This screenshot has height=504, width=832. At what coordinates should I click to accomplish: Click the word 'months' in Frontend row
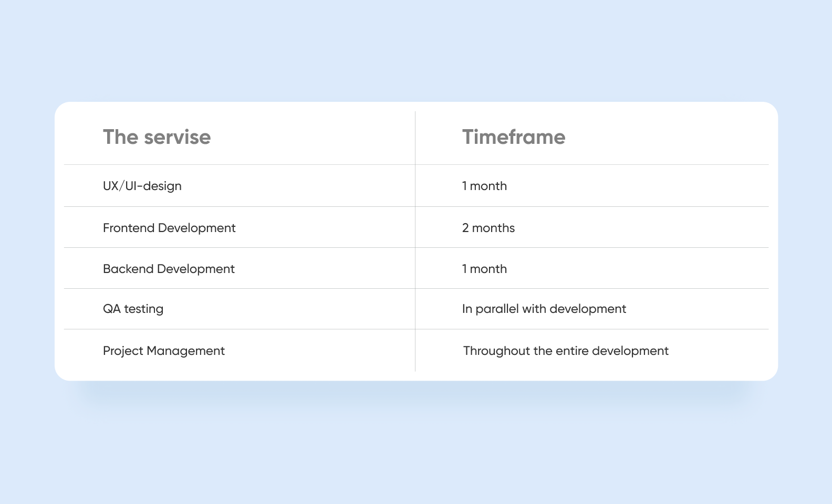(494, 228)
